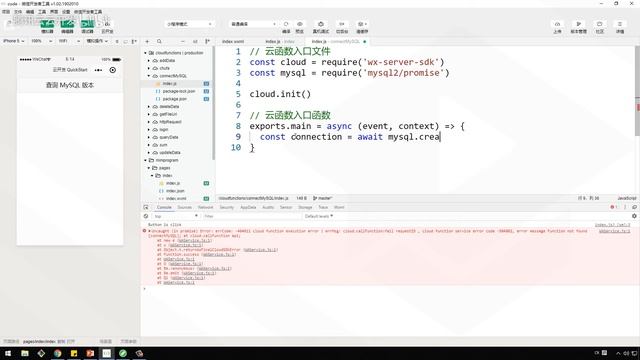Click the version management icon

578,24
